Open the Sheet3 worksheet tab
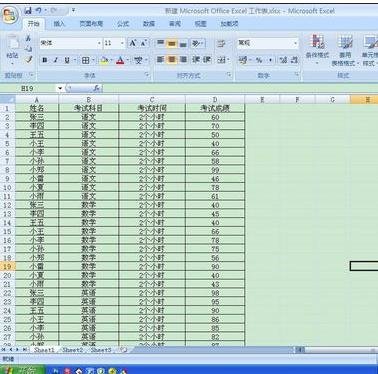The width and height of the screenshot is (378, 374). [x=100, y=350]
